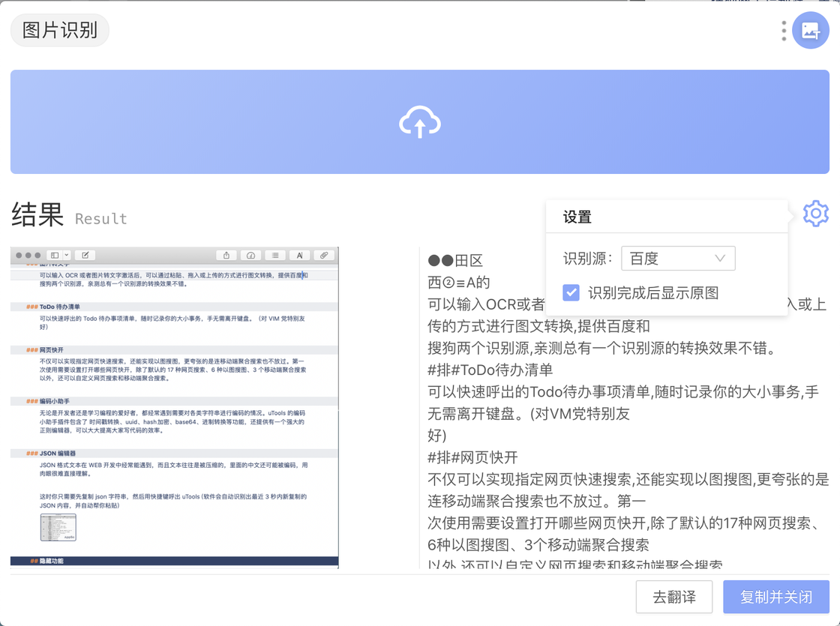The image size is (840, 626).
Task: Click the small chevron beside the sidebar icon
Action: [x=67, y=255]
